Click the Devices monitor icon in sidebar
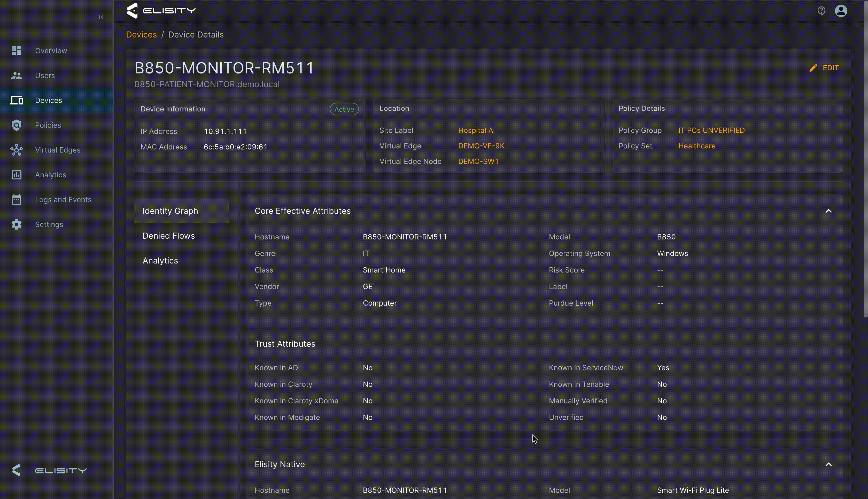Screen dimensions: 868x499 point(17,100)
